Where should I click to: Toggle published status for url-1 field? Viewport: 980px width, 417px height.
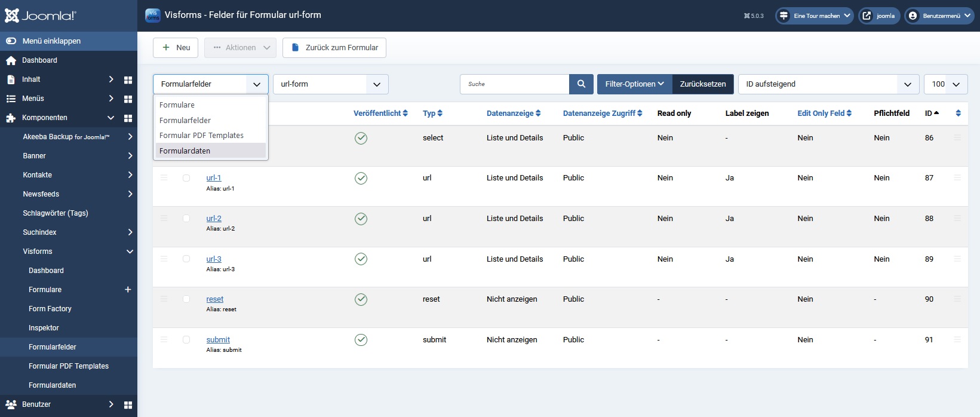(x=361, y=178)
